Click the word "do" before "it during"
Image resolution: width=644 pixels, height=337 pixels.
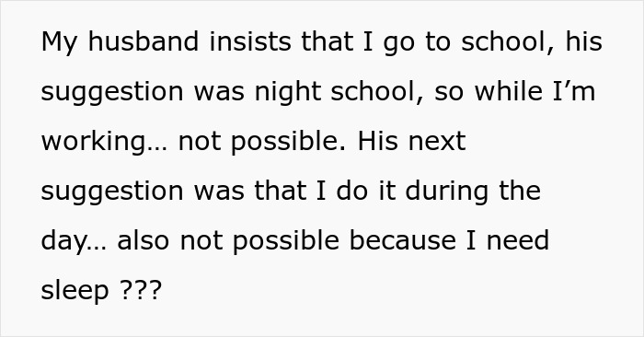352,191
